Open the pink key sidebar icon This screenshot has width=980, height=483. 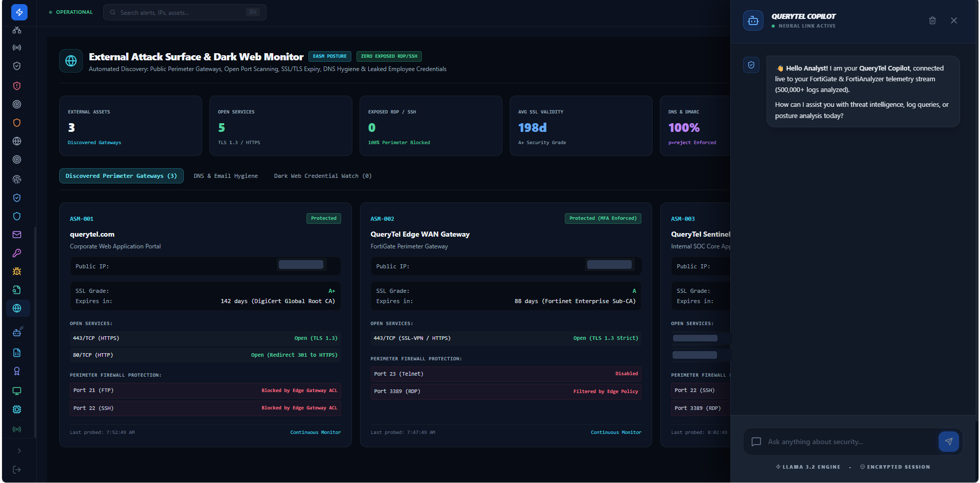click(x=17, y=253)
